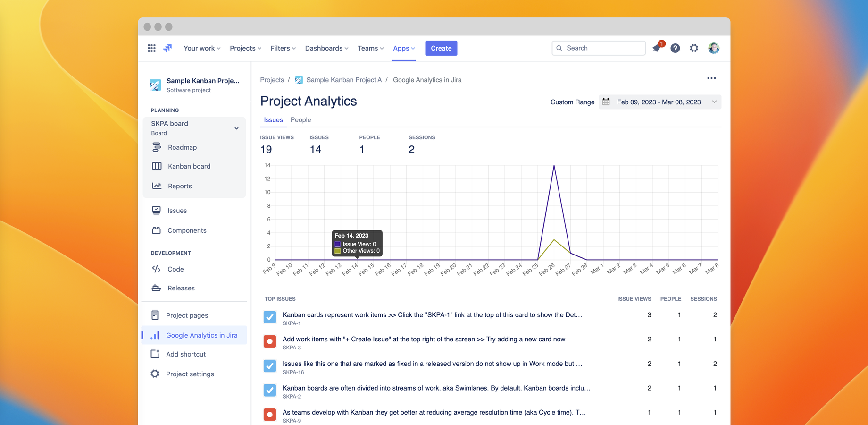
Task: Open the notifications bell icon
Action: [657, 48]
